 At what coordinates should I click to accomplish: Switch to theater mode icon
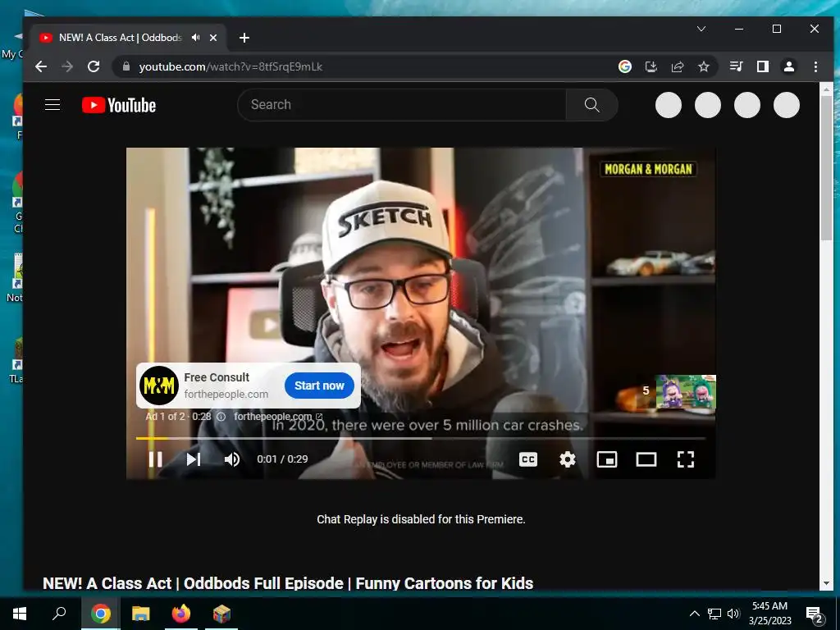(646, 459)
